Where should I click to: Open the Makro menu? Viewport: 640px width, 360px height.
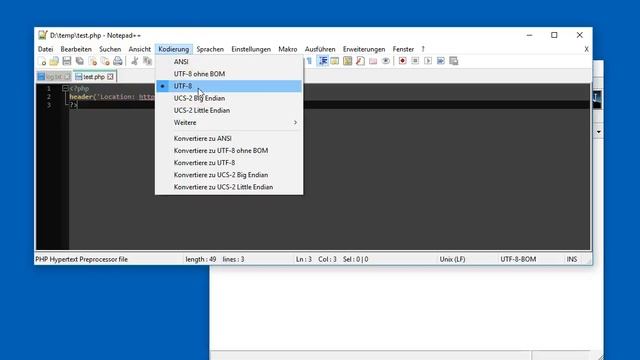(x=288, y=49)
